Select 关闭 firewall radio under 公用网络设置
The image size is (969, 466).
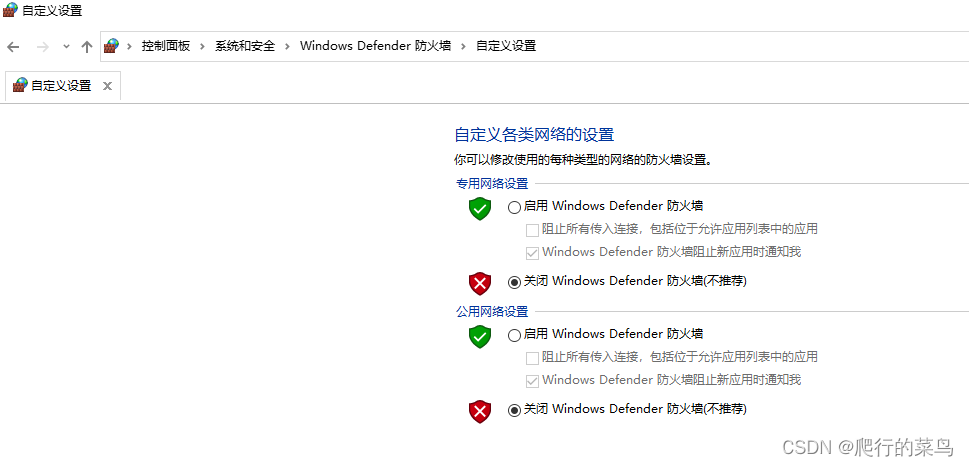click(x=514, y=410)
